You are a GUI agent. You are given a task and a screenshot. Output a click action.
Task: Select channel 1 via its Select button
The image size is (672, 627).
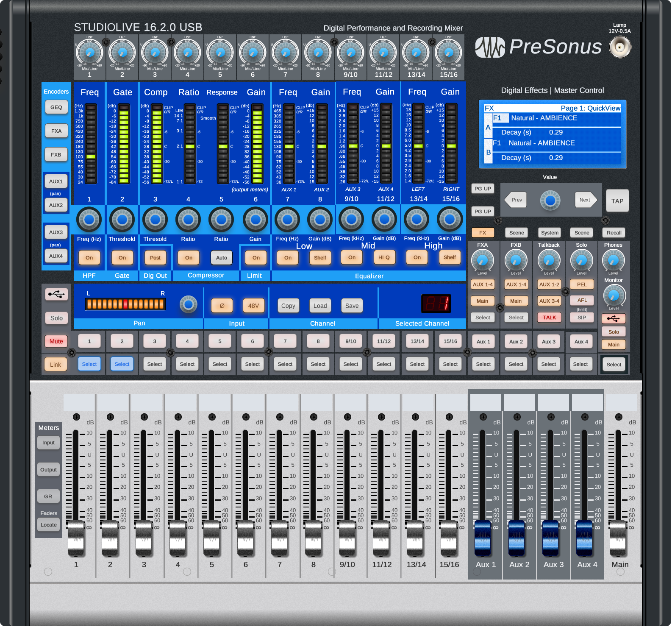89,364
